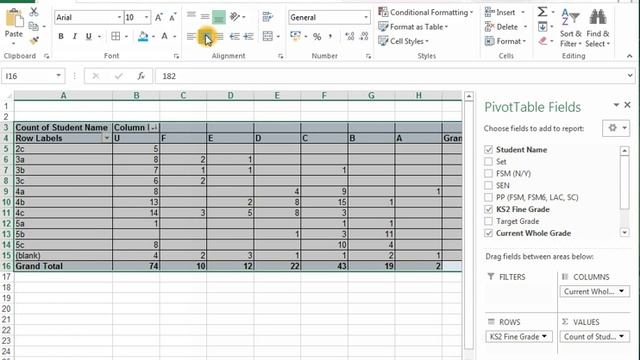The image size is (640, 360).
Task: Open the Conditional Formatting menu
Action: pyautogui.click(x=425, y=12)
